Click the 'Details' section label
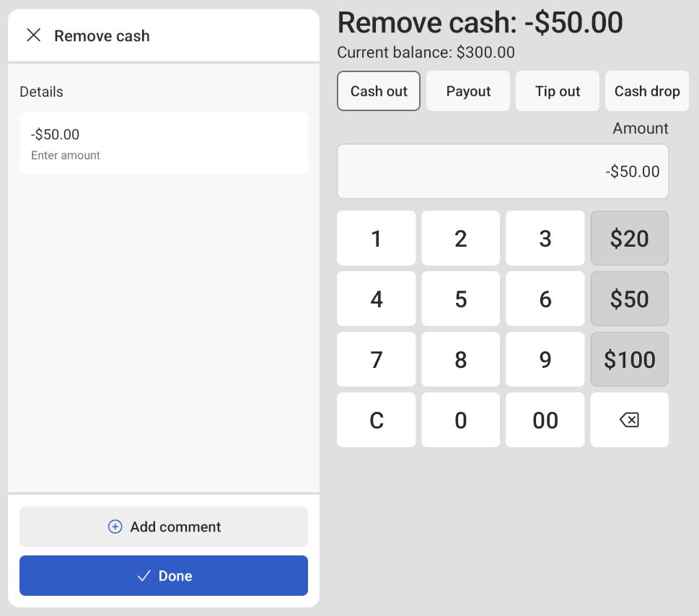This screenshot has height=616, width=699. click(41, 92)
